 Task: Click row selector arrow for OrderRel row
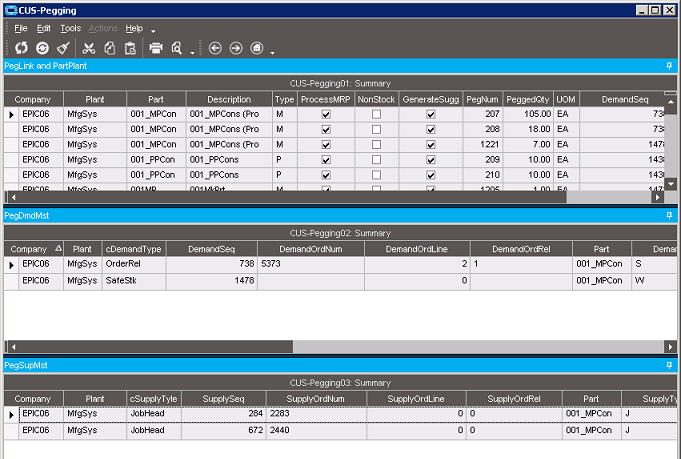pos(11,265)
